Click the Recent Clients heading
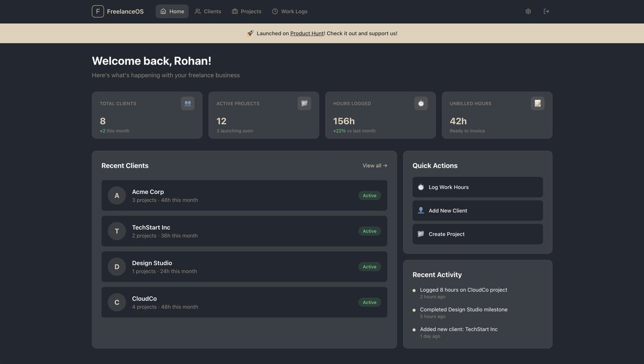Viewport: 644px width, 364px height. pyautogui.click(x=125, y=166)
